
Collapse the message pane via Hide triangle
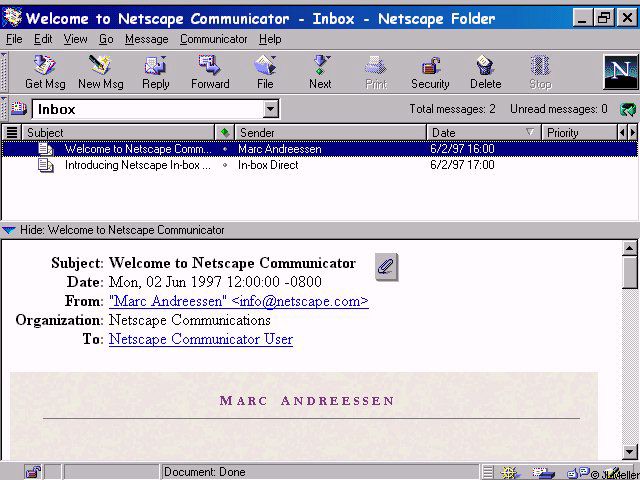click(x=9, y=230)
